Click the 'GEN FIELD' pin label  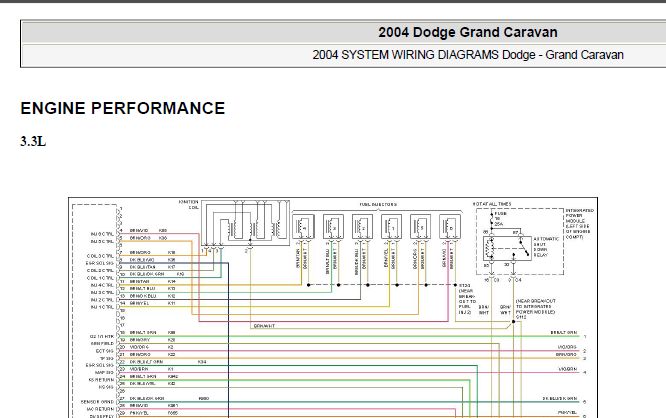coord(102,344)
